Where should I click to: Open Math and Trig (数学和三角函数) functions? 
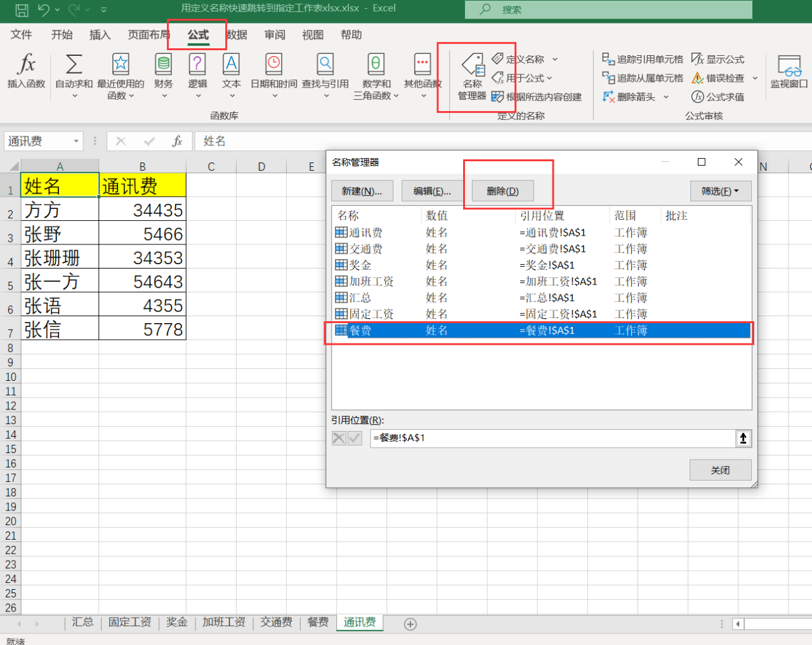coord(376,76)
